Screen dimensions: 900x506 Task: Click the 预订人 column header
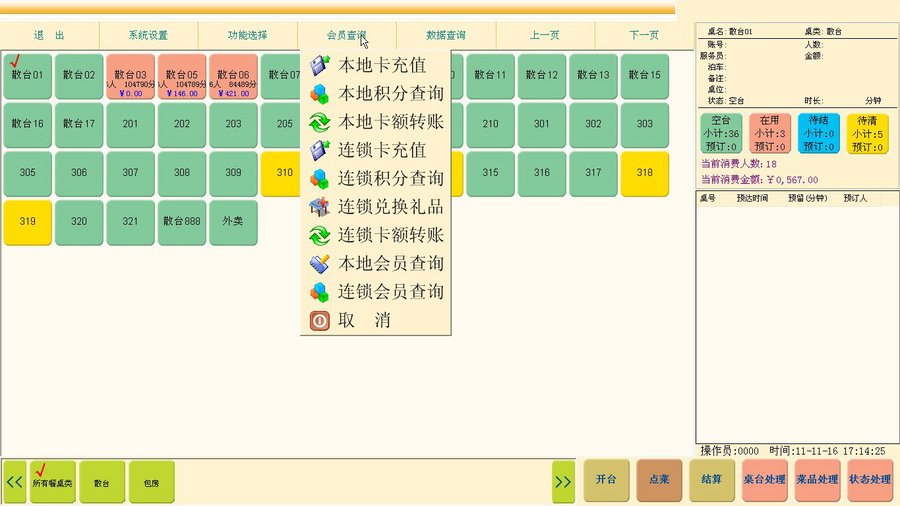coord(855,198)
